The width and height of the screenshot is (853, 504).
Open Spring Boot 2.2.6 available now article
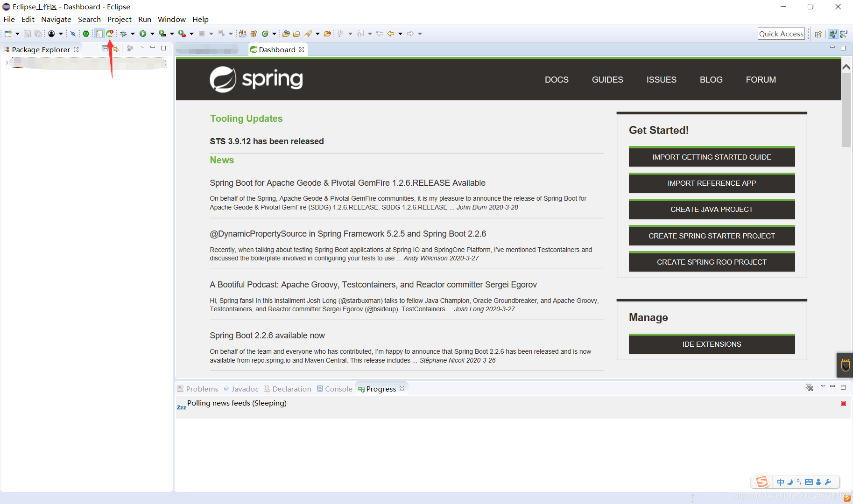[x=267, y=336]
